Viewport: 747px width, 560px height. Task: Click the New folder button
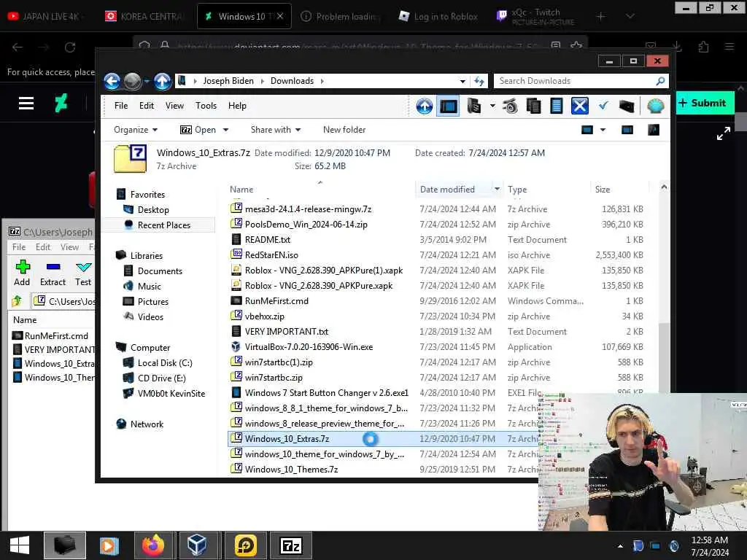[x=344, y=130]
